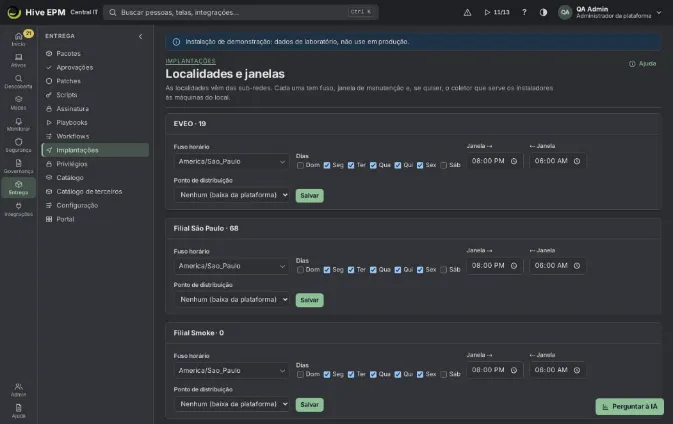Screen dimensions: 673x424
Task: Uncheck Sex in Filial Smoke card
Action: pos(420,374)
